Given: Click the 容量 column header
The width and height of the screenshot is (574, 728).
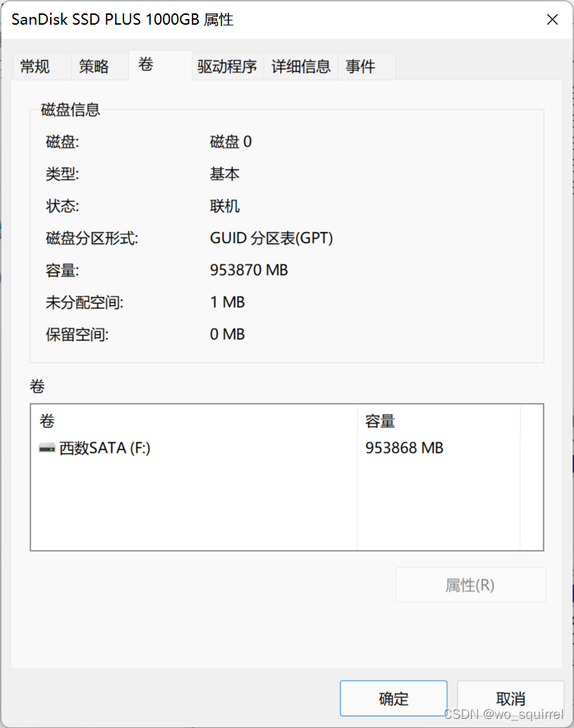Looking at the screenshot, I should point(380,422).
